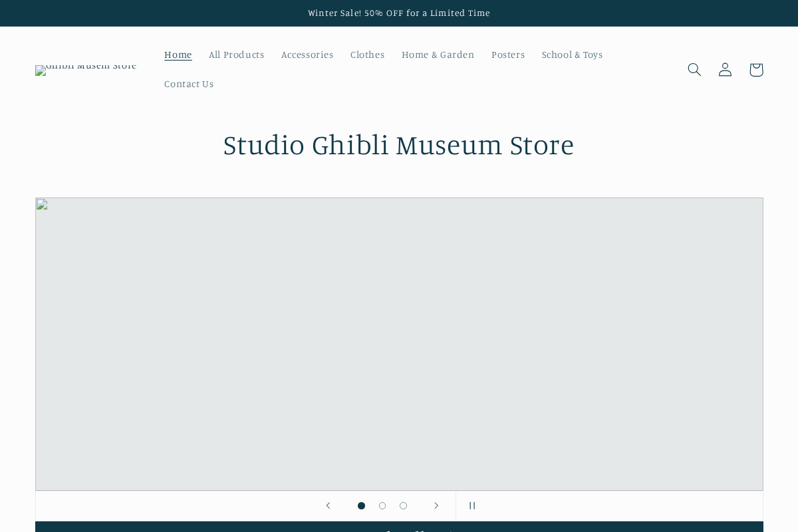
Task: Go to the Contact Us page
Action: point(189,84)
